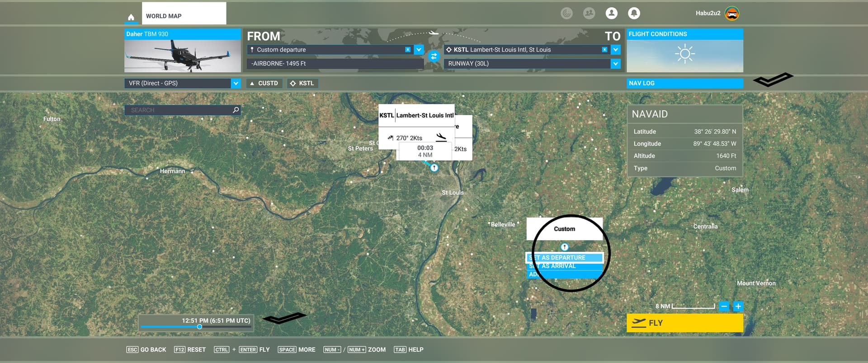Open the notifications bell icon
This screenshot has width=868, height=363.
[634, 14]
